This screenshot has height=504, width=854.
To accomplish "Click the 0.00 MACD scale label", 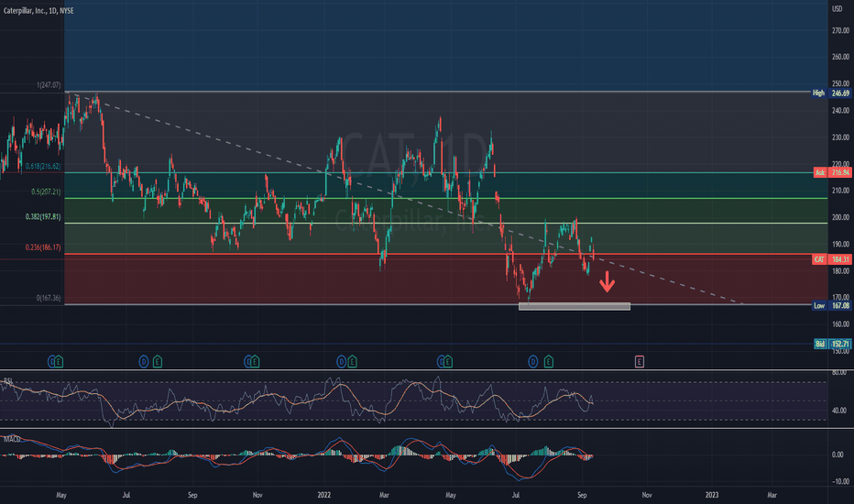I will pyautogui.click(x=838, y=455).
